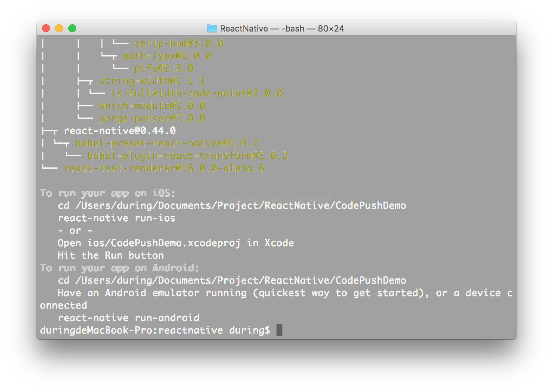This screenshot has height=392, width=553.
Task: Click the line 'Have an Android emulator running'
Action: click(285, 293)
